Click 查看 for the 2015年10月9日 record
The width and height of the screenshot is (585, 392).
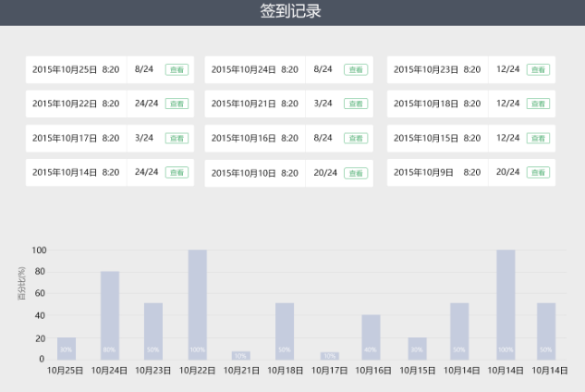click(537, 172)
